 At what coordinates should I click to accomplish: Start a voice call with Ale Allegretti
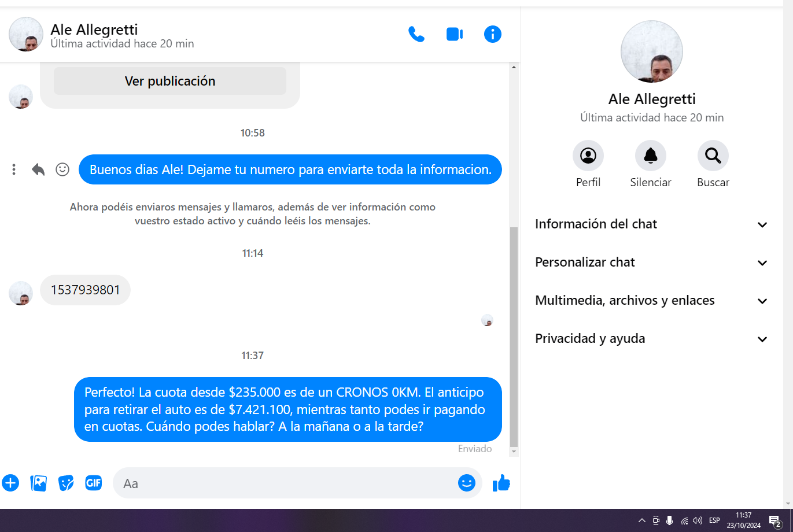click(x=416, y=34)
